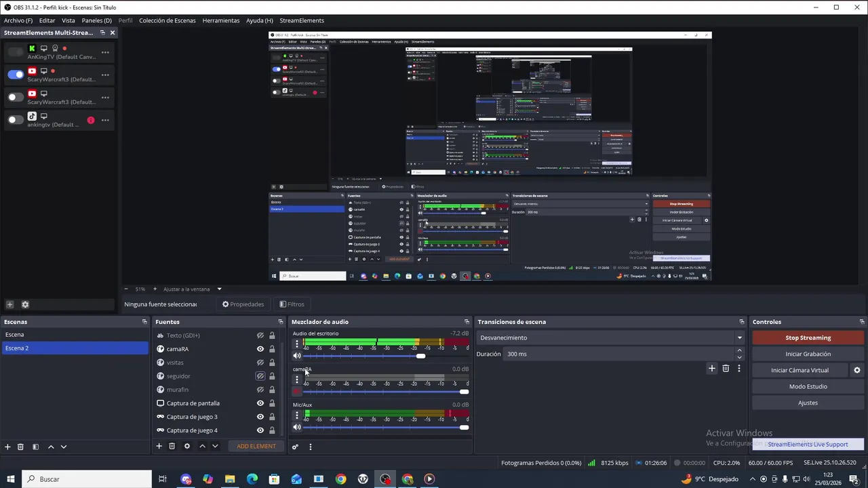The image size is (868, 488).
Task: Open the Herramientas menu
Action: [221, 20]
